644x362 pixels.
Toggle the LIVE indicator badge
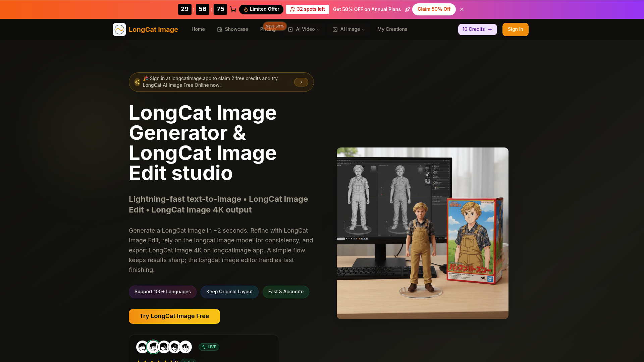pyautogui.click(x=209, y=347)
